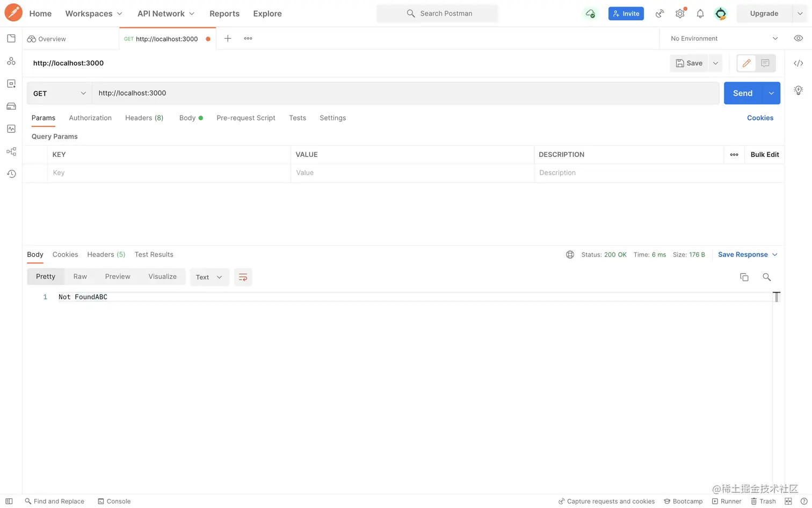The height and width of the screenshot is (508, 812).
Task: Open the GET method dropdown
Action: (59, 93)
